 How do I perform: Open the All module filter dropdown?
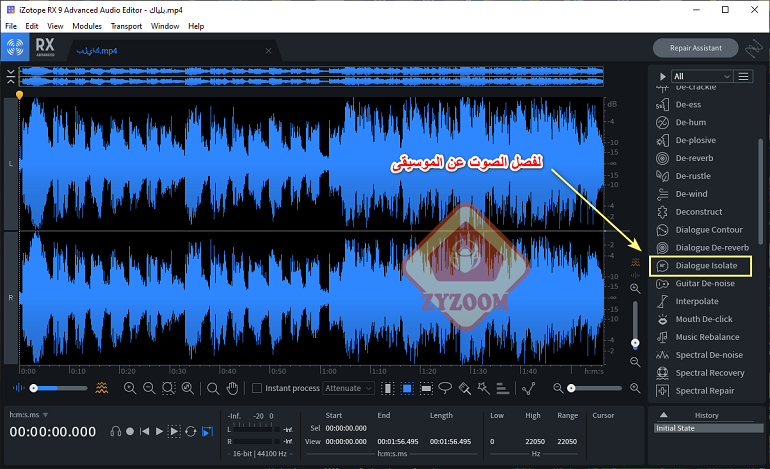click(x=702, y=76)
